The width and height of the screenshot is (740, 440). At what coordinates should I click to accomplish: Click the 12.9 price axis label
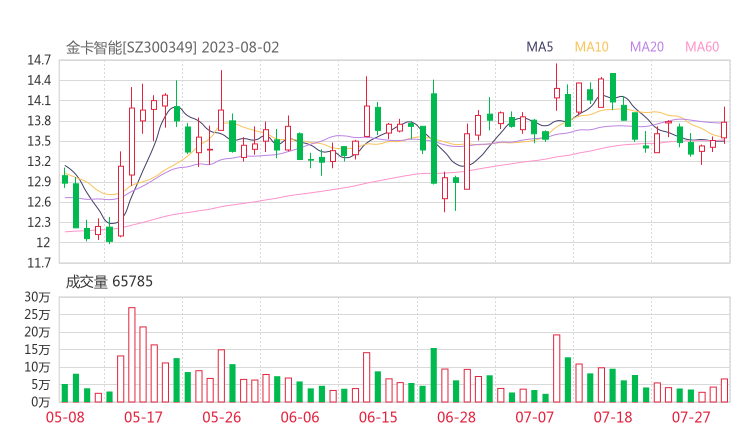[x=39, y=182]
